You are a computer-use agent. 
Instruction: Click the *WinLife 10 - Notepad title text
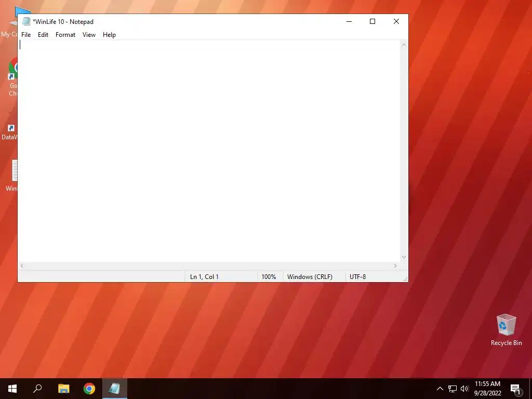[x=63, y=22]
